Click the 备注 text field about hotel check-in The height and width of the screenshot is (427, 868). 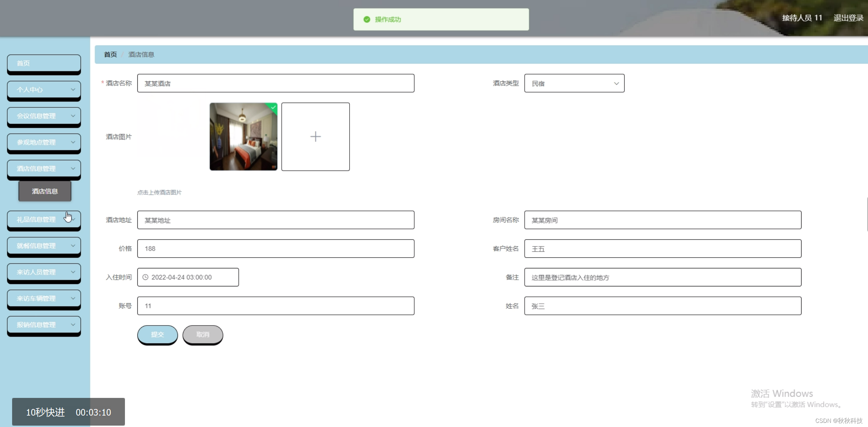[663, 277]
